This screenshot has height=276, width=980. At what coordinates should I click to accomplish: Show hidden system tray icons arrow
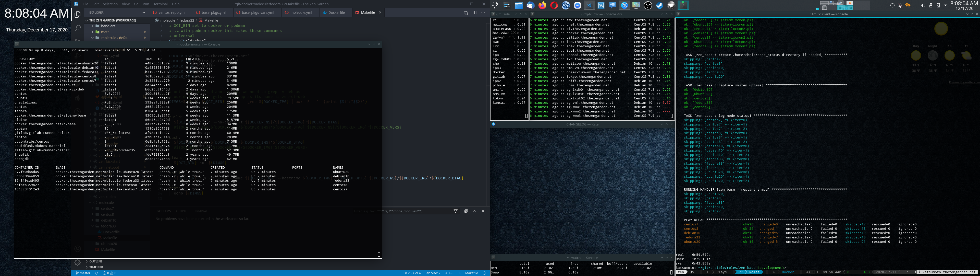[x=945, y=5]
